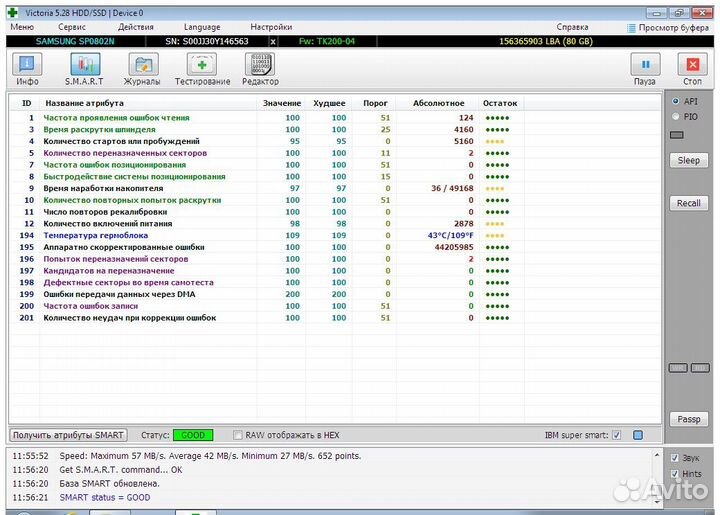Click the Recall button
The image size is (720, 515).
[x=688, y=203]
